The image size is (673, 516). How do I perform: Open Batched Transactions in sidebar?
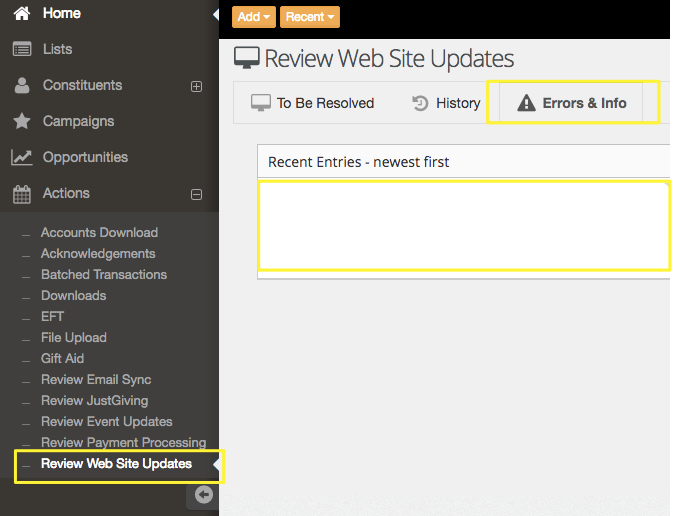104,275
